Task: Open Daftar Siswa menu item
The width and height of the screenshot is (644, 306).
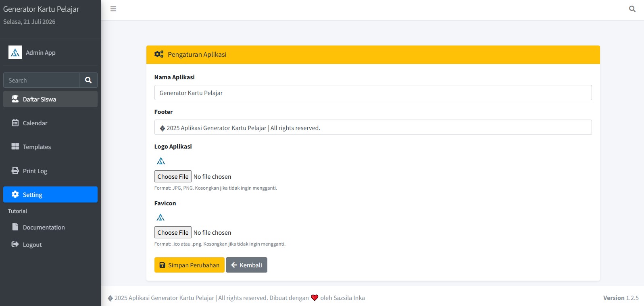Action: pyautogui.click(x=50, y=99)
